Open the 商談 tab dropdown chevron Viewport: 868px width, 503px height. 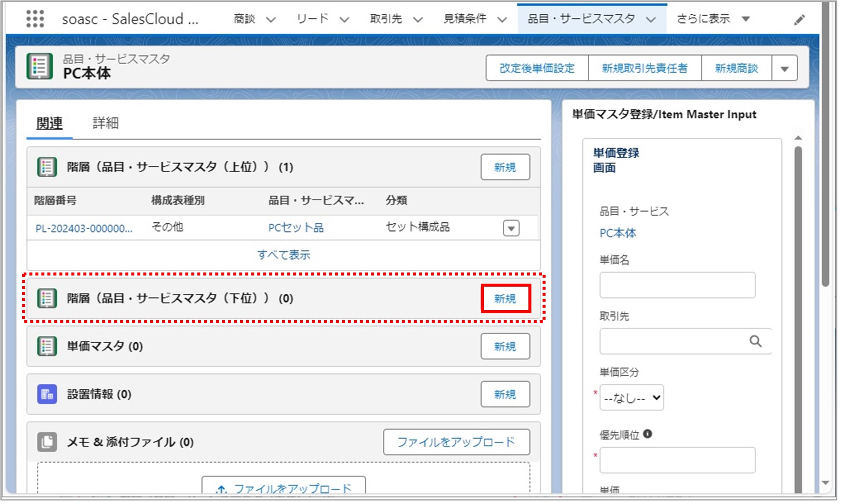271,19
